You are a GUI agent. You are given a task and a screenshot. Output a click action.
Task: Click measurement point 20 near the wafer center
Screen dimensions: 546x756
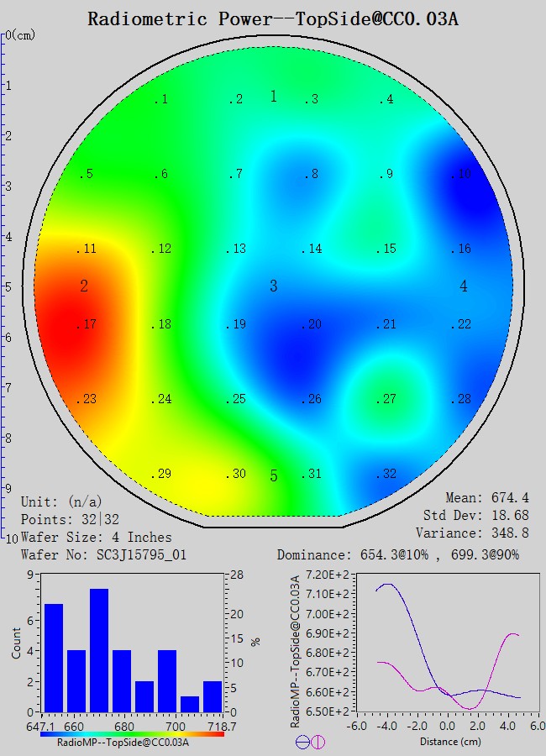click(312, 325)
